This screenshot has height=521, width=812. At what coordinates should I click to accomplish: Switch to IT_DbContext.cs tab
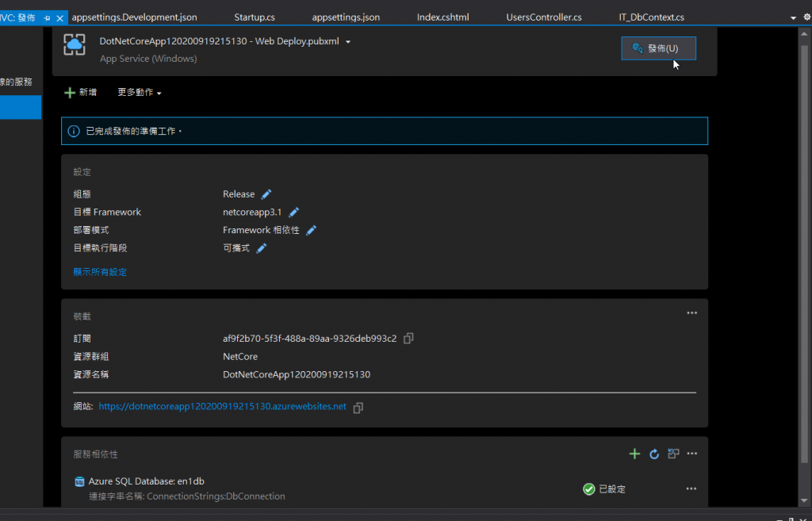[652, 17]
